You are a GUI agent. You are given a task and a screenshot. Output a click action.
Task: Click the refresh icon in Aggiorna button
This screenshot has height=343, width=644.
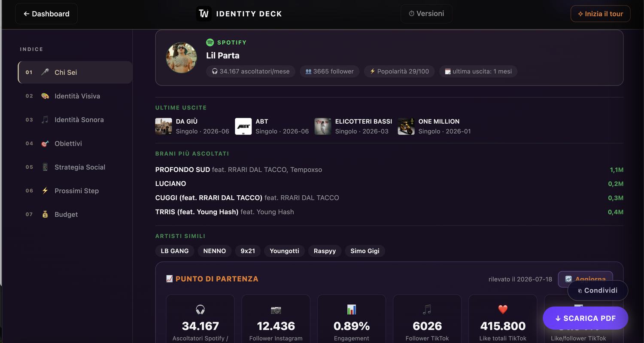[568, 279]
